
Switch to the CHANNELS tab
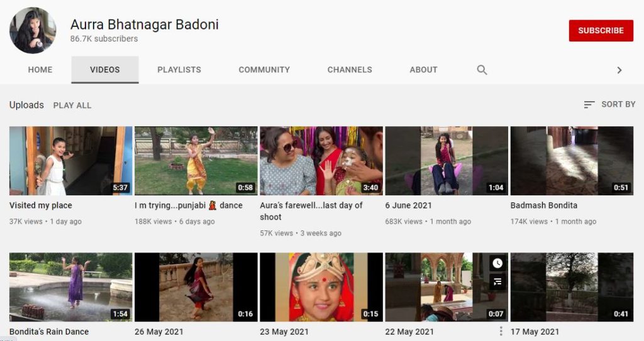click(x=350, y=70)
